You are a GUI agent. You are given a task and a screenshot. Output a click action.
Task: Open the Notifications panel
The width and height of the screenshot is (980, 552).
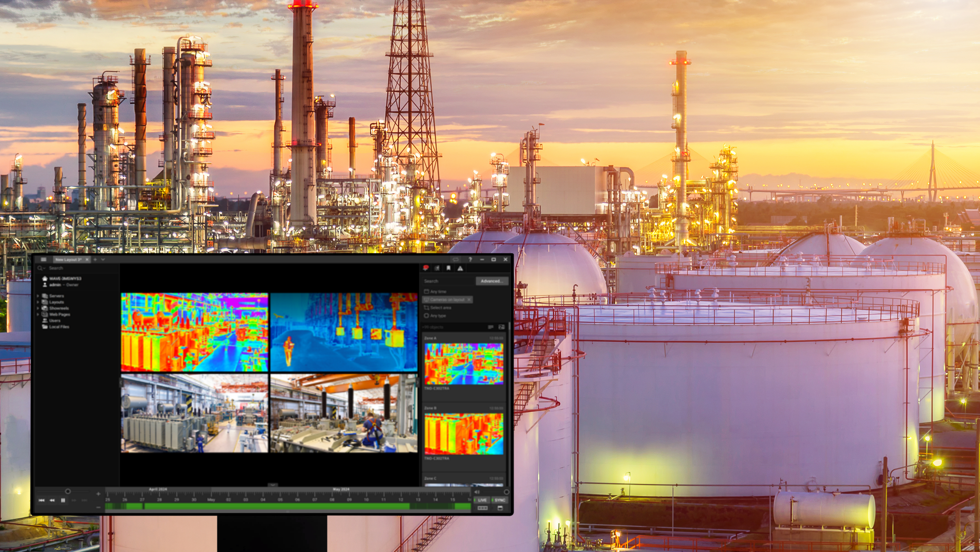coord(425,268)
